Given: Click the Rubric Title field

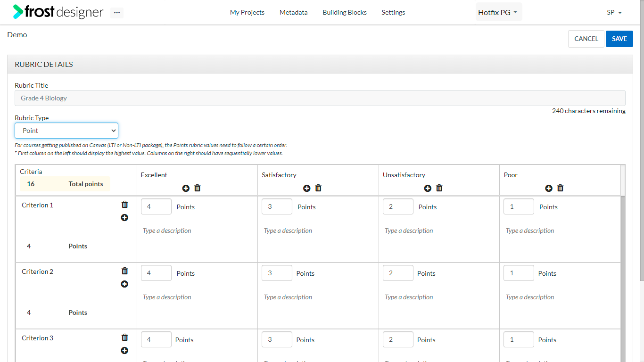Looking at the screenshot, I should [x=320, y=98].
